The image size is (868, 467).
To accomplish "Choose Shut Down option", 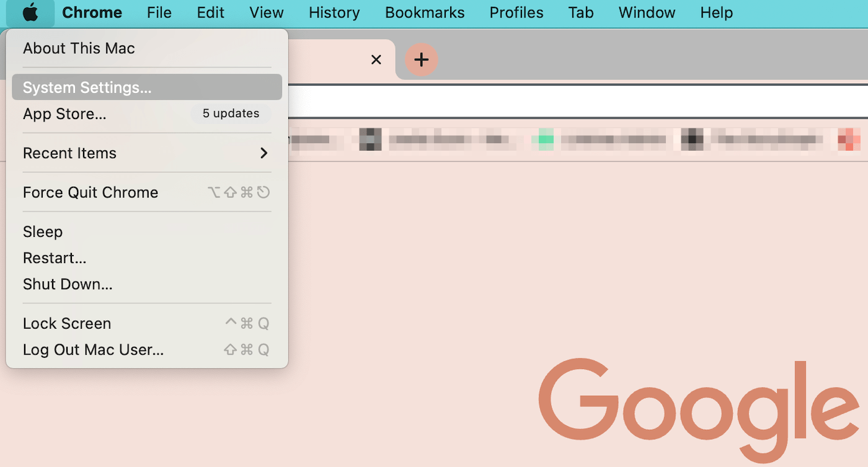I will click(68, 285).
